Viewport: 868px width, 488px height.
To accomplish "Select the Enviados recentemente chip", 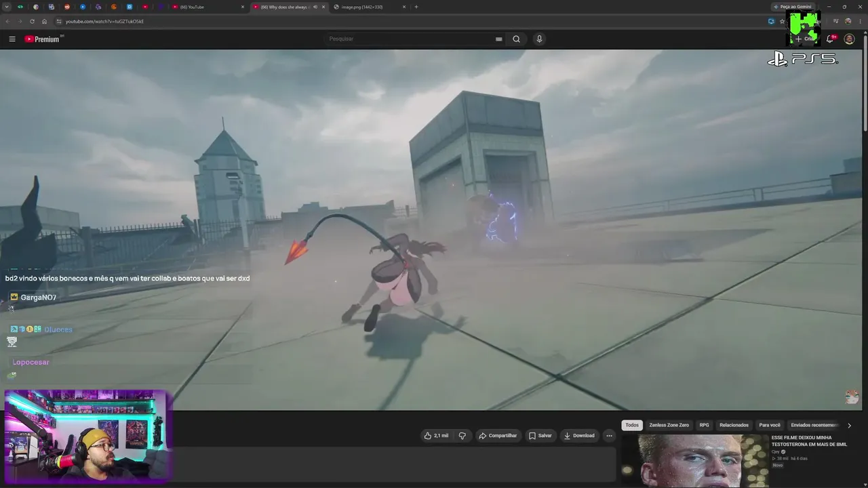I will coord(814,425).
